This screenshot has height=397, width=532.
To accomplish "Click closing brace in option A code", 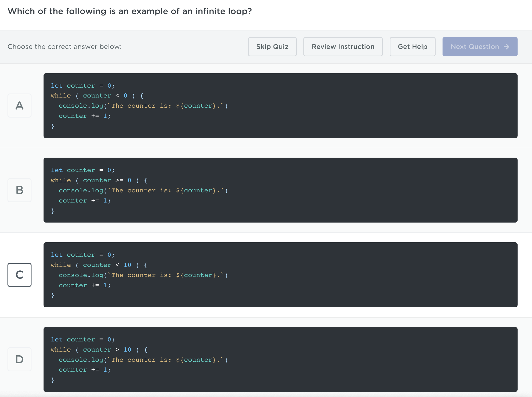I will pos(53,126).
